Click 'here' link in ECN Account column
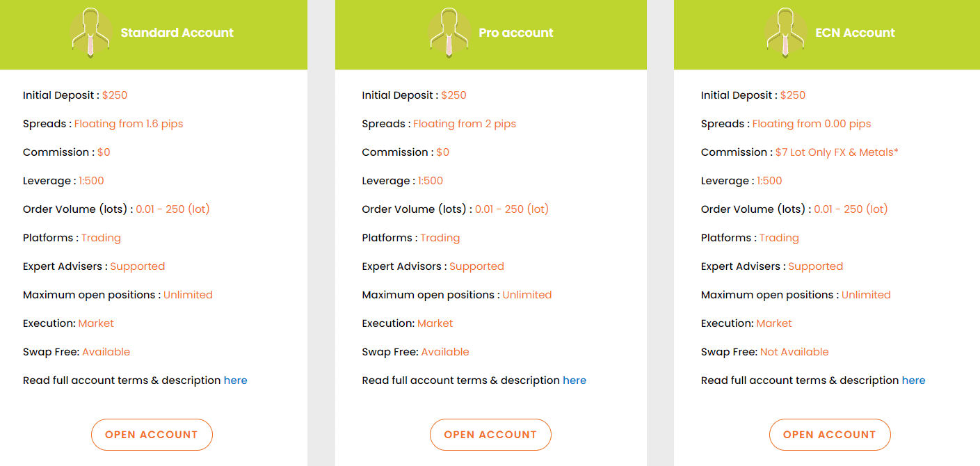The height and width of the screenshot is (466, 980). click(x=913, y=380)
